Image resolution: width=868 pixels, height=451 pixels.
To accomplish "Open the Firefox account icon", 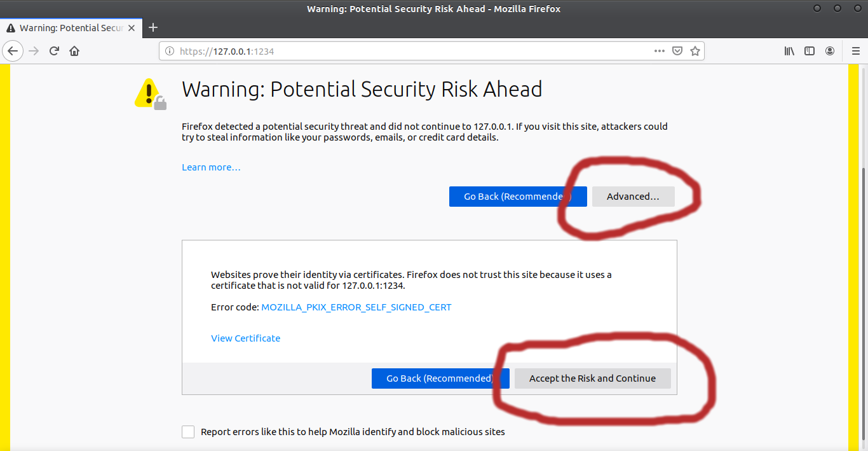I will (830, 51).
